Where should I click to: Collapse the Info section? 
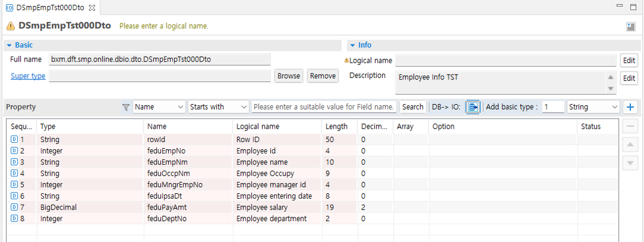click(353, 45)
